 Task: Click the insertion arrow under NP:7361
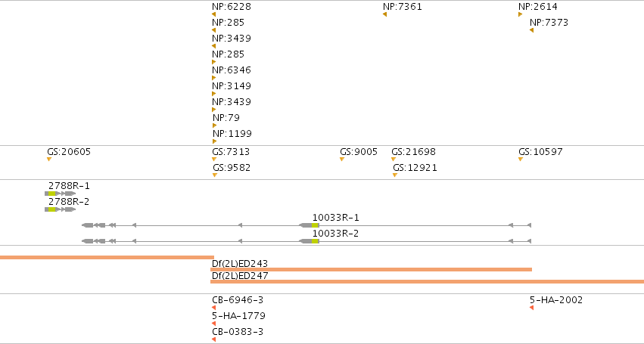384,14
